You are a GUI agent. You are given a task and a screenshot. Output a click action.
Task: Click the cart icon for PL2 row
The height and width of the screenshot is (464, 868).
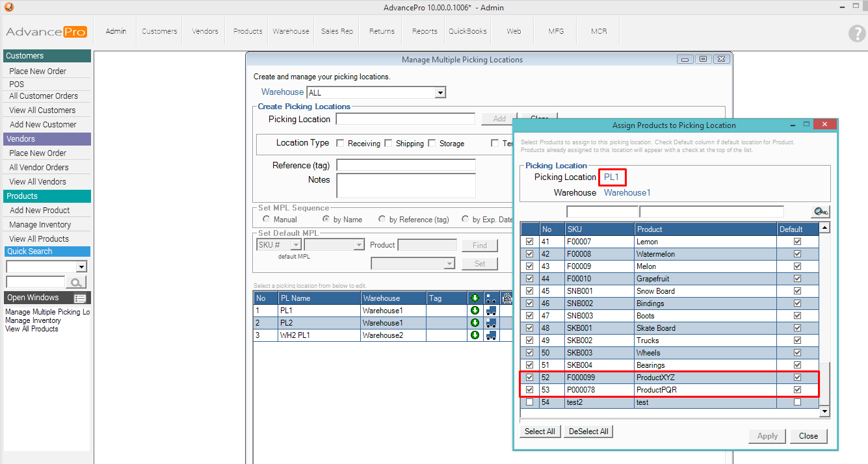491,323
